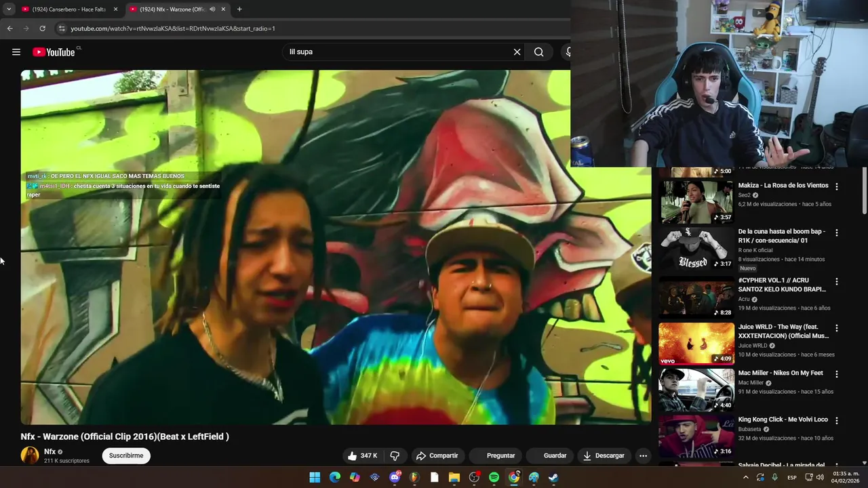
Task: Open Spotify from the taskbar
Action: pyautogui.click(x=494, y=477)
